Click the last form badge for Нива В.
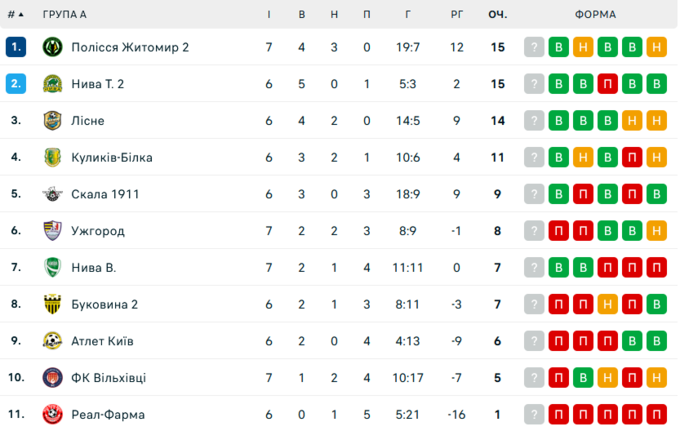The height and width of the screenshot is (431, 680). tap(656, 267)
